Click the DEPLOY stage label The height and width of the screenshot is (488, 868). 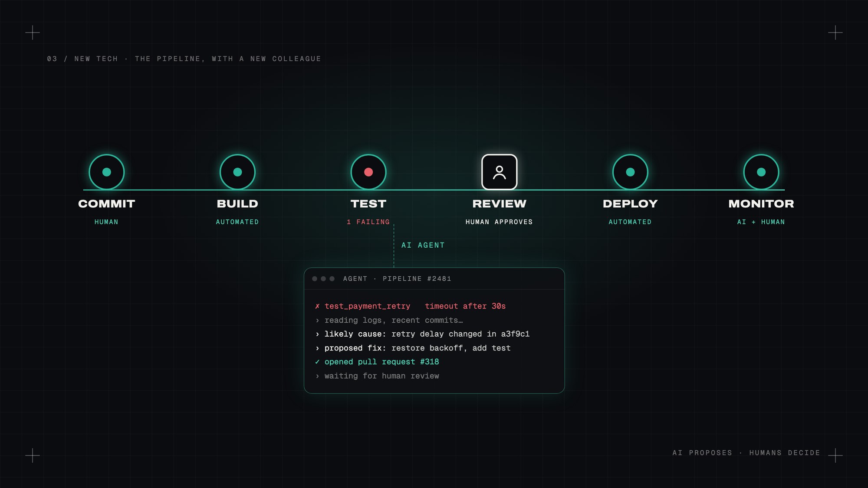click(630, 204)
